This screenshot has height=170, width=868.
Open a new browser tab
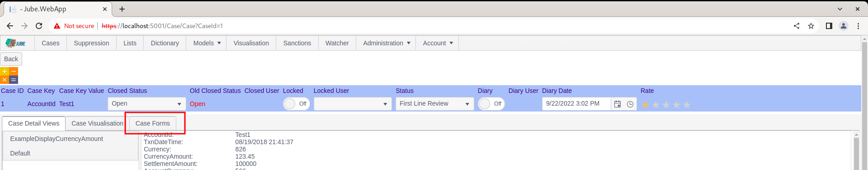tap(122, 9)
